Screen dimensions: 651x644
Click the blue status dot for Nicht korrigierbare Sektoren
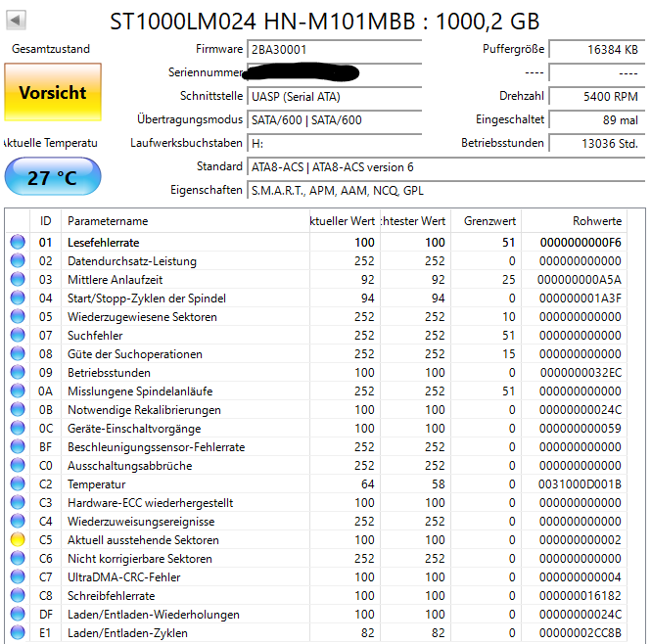[18, 558]
